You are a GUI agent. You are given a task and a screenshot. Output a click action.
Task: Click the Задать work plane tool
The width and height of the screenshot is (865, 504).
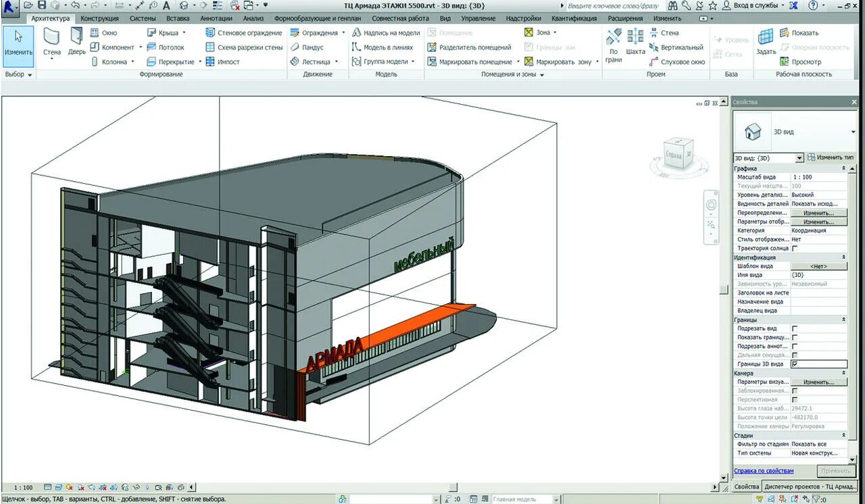click(x=766, y=42)
